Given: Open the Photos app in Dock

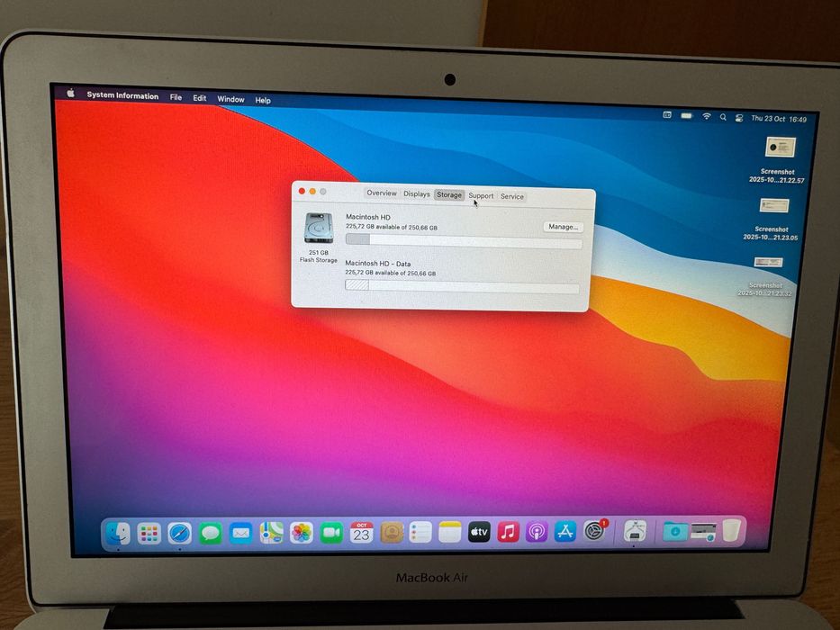Looking at the screenshot, I should 302,533.
